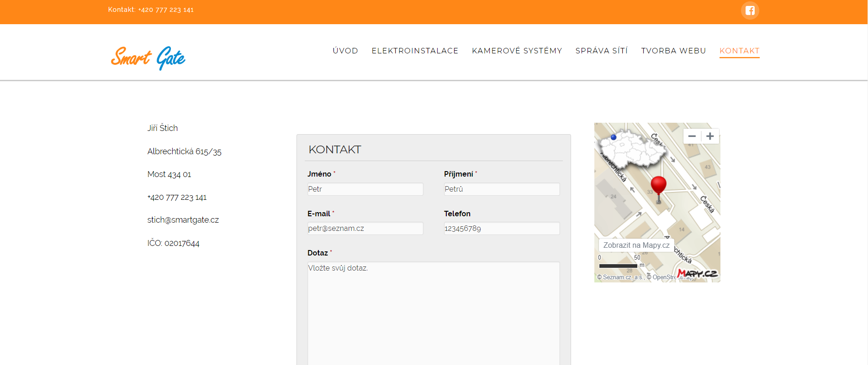Focus the Jméno input field
Image resolution: width=868 pixels, height=365 pixels.
coord(365,189)
